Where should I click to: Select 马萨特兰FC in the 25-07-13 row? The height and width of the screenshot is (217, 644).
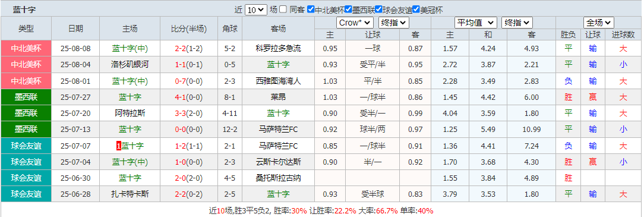click(278, 130)
